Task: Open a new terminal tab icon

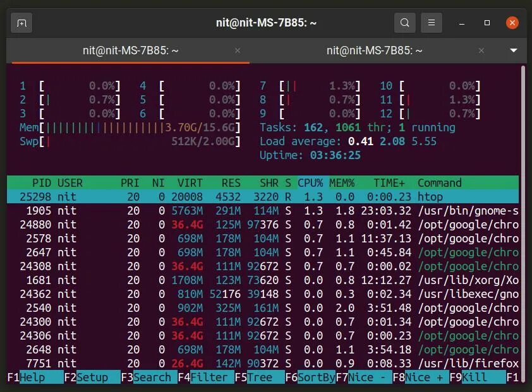Action: [x=21, y=23]
